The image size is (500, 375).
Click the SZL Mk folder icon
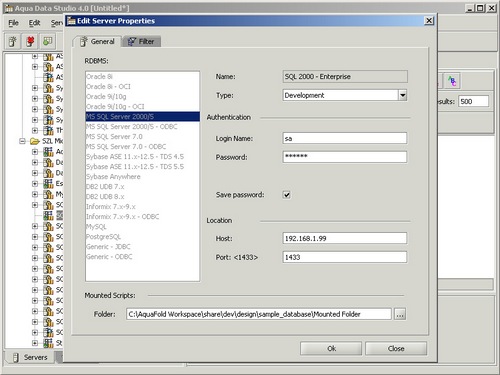35,141
